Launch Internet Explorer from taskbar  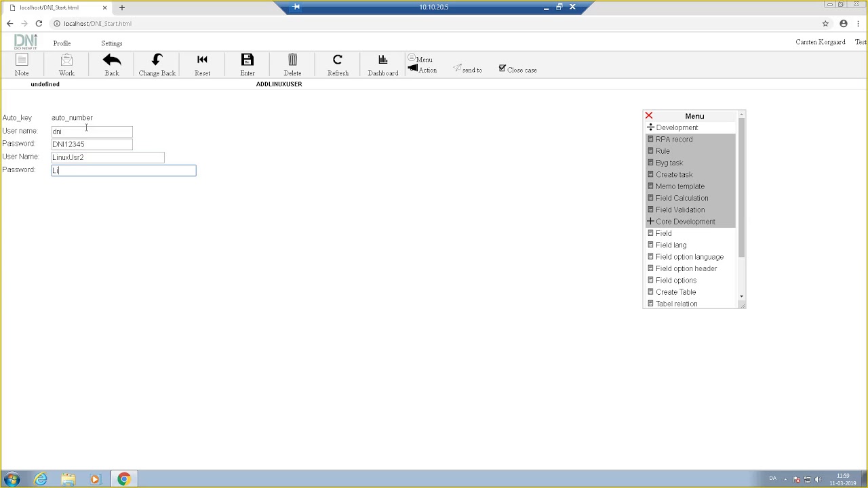pyautogui.click(x=41, y=479)
